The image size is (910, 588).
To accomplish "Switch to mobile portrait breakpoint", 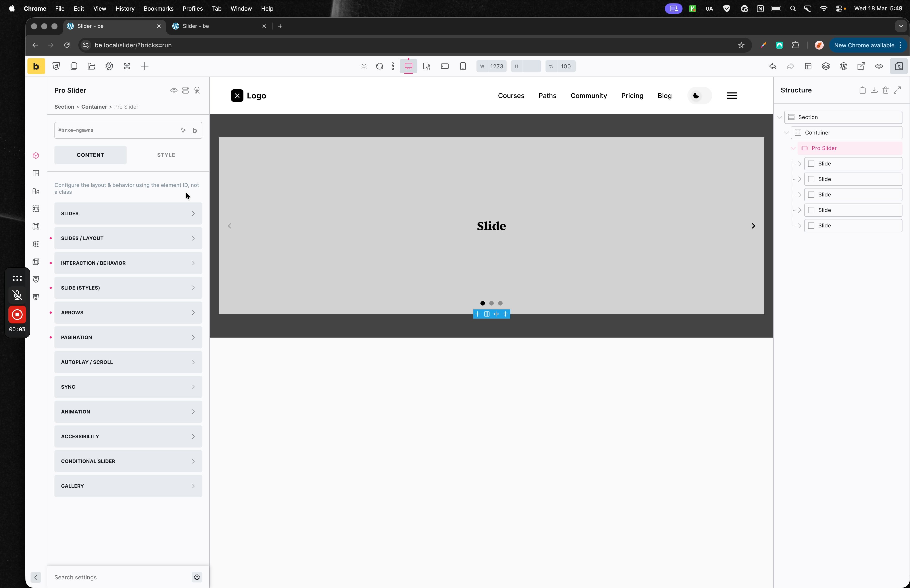I will point(463,66).
